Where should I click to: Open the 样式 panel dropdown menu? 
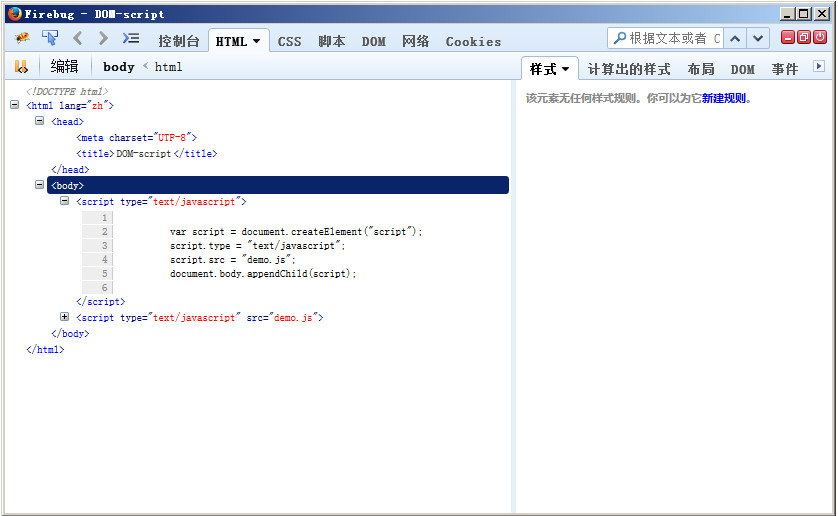(x=565, y=69)
